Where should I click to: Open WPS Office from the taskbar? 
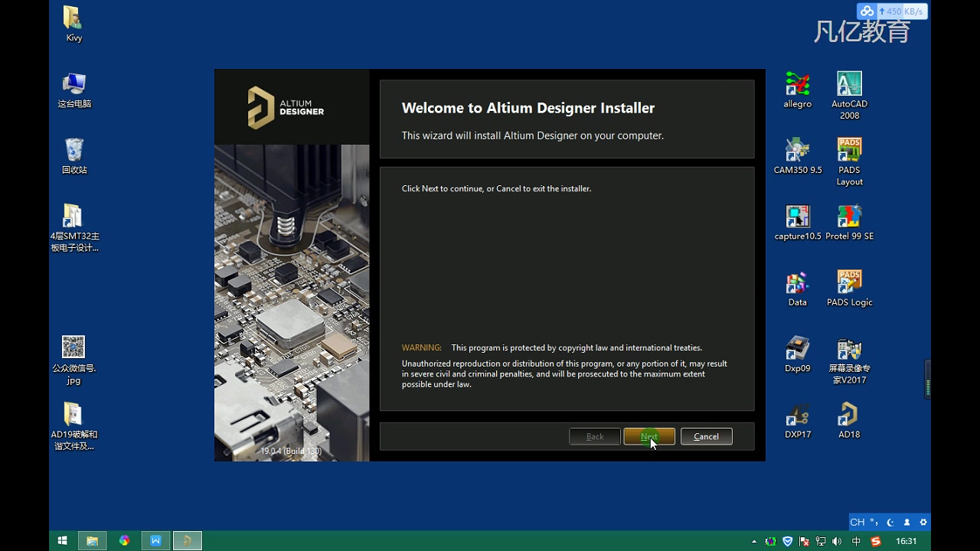click(155, 540)
